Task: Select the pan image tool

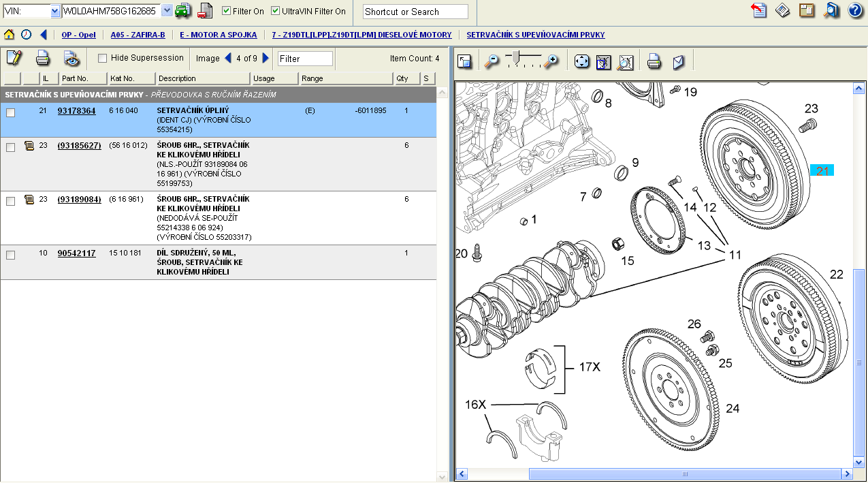Action: pos(581,62)
